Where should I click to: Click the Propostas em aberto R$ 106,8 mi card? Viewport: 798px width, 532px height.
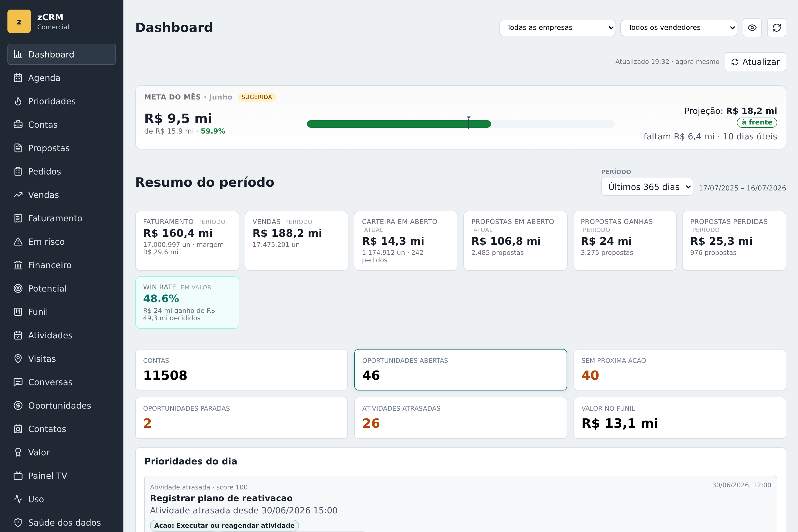point(516,240)
